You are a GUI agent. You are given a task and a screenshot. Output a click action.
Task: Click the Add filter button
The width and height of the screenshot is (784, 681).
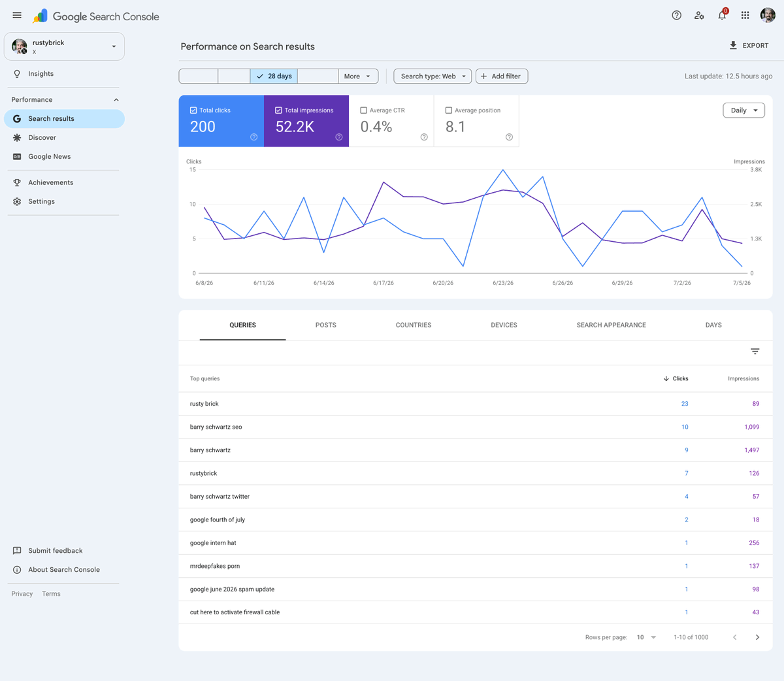502,76
